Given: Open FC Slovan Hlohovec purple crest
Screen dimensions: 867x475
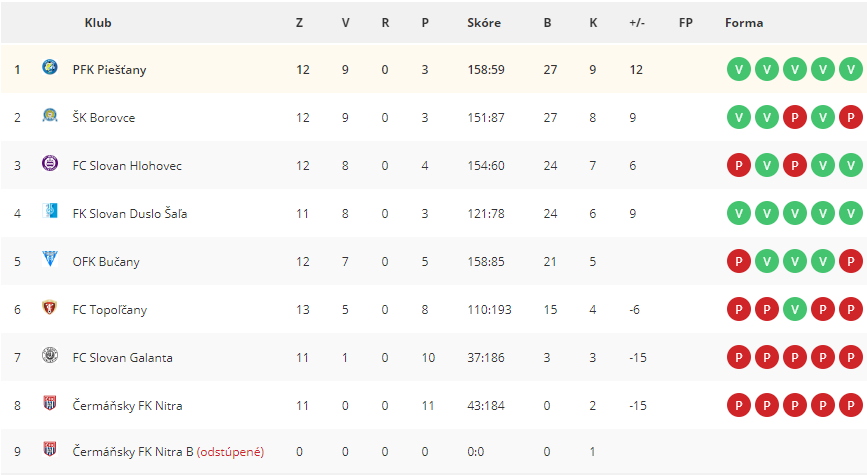Looking at the screenshot, I should point(50,163).
